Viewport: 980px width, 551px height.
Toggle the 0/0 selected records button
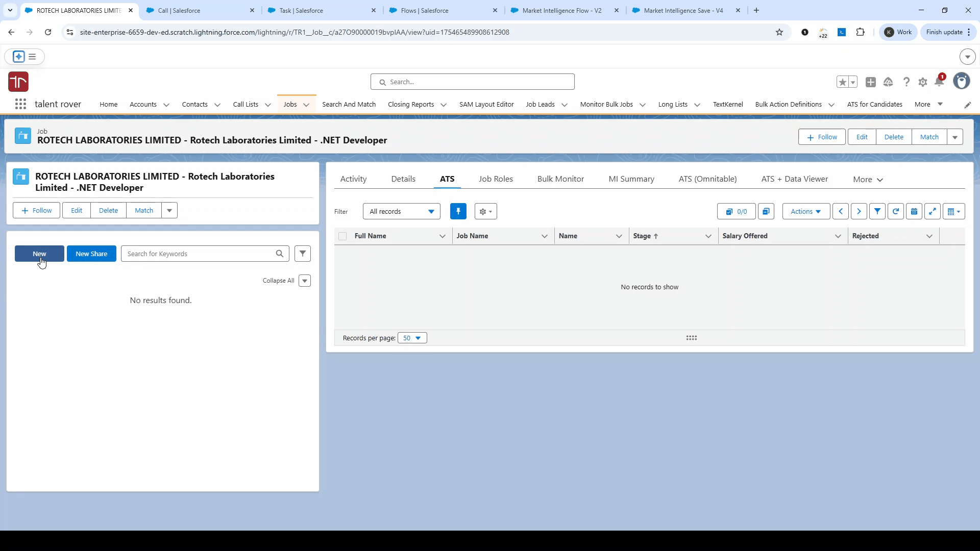(x=736, y=211)
